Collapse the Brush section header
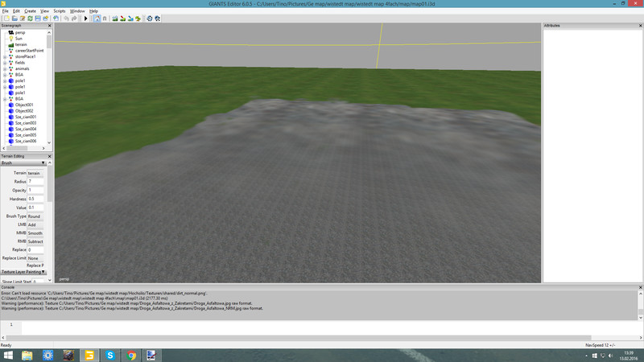The image size is (644, 362). click(x=43, y=162)
